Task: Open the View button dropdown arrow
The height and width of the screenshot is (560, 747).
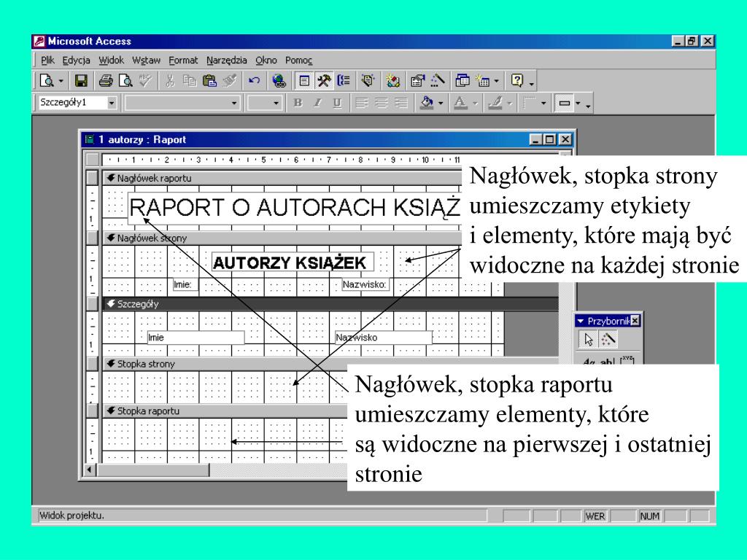Action: click(x=61, y=82)
